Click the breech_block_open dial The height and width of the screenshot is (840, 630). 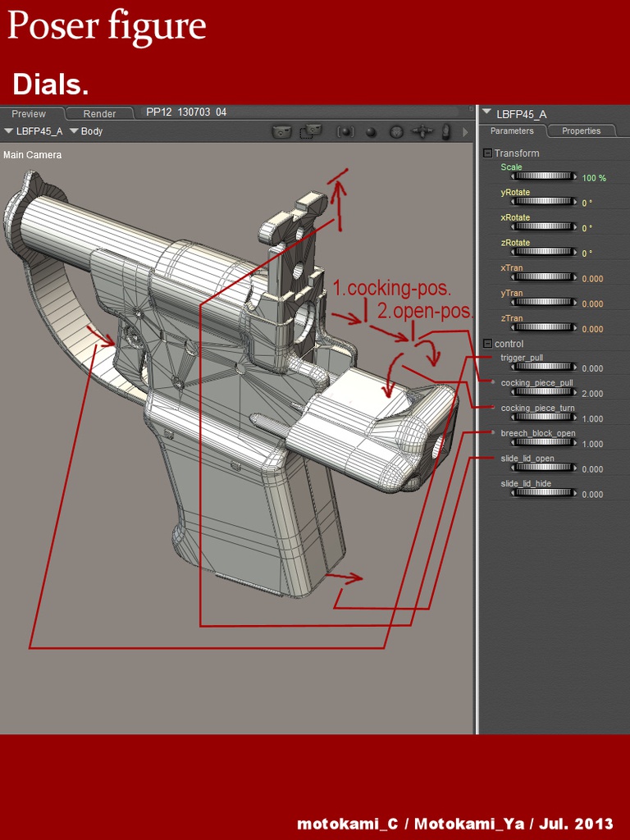tap(544, 442)
